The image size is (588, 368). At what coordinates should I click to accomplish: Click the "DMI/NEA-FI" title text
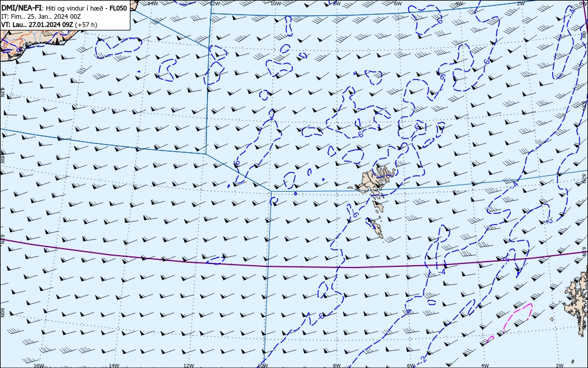(21, 8)
